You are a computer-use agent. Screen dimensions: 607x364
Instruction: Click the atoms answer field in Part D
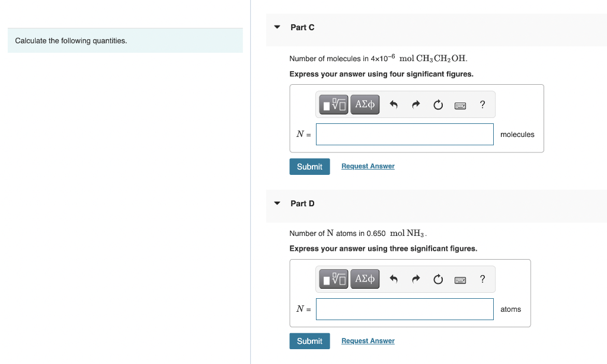point(405,309)
